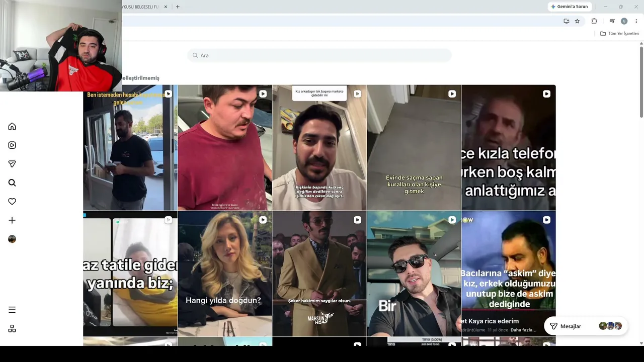
Task: Click the Chrome profile avatar G
Action: point(624,21)
